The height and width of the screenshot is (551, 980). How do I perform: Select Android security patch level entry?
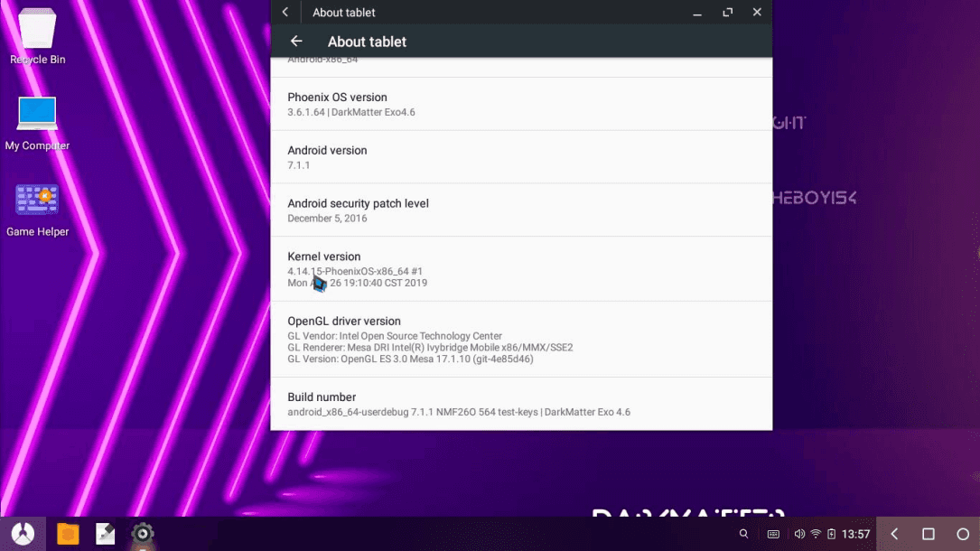[521, 210]
